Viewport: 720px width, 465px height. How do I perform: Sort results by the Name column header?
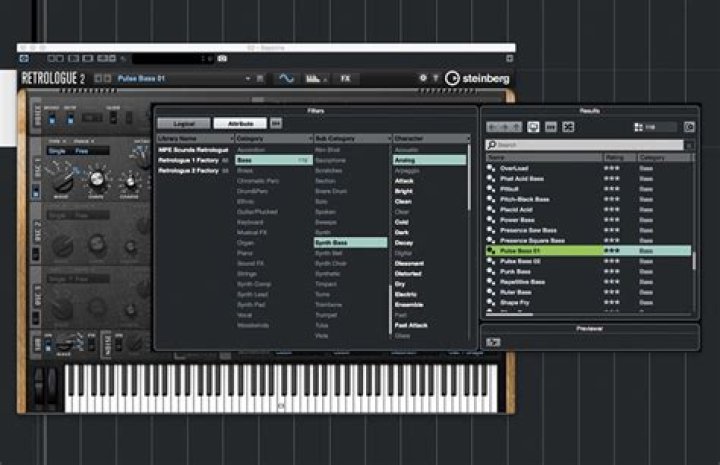tap(544, 157)
